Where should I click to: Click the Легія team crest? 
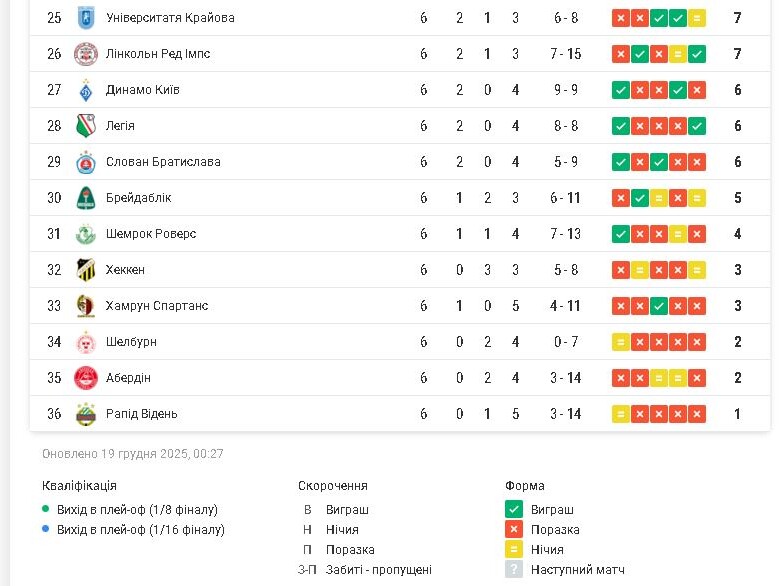coord(85,126)
